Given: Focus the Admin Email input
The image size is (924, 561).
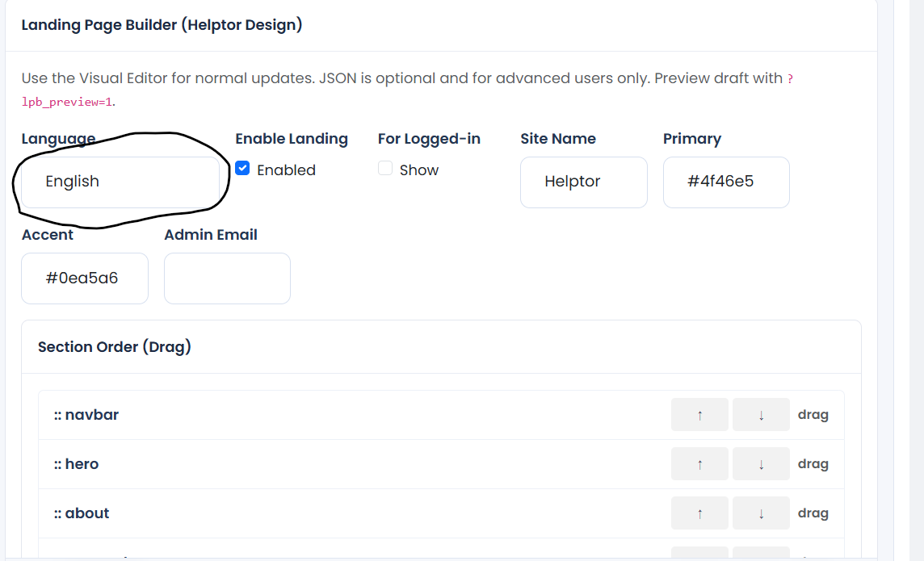Looking at the screenshot, I should pos(228,278).
